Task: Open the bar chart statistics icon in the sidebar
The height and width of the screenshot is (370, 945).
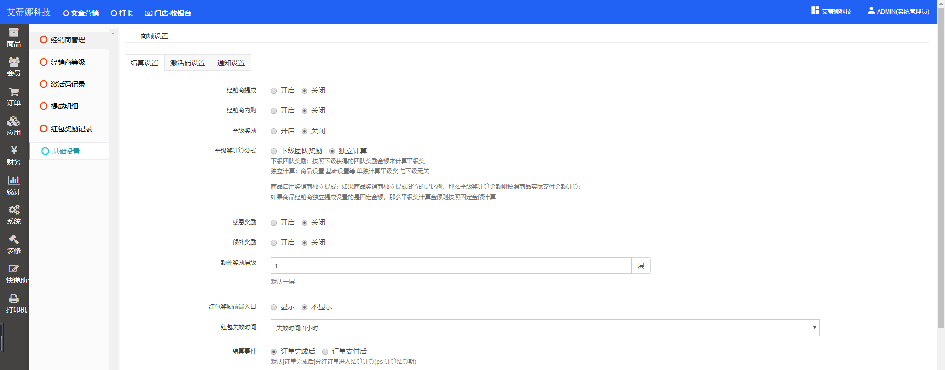Action: (x=14, y=180)
